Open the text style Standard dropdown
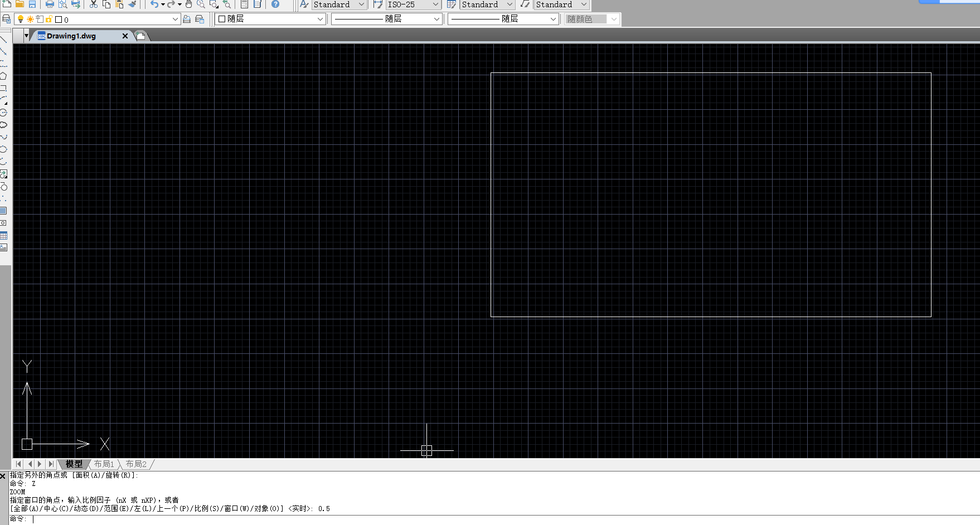The height and width of the screenshot is (525, 980). 361,4
